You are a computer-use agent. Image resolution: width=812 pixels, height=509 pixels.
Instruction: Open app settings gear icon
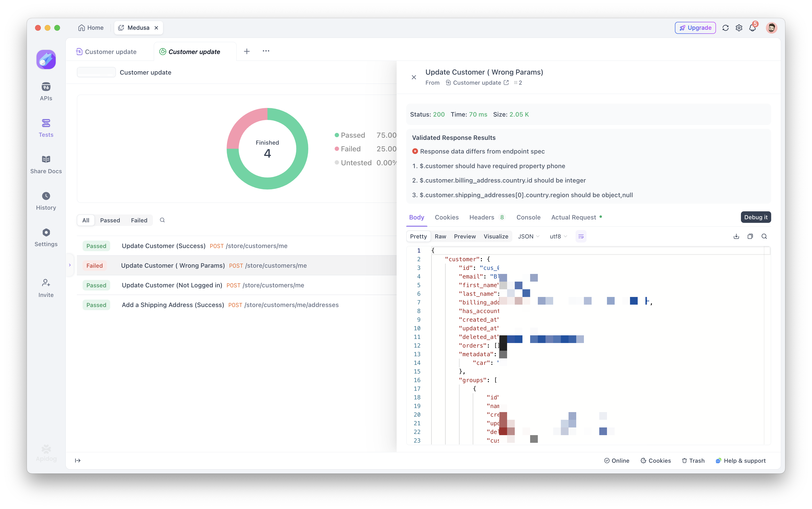click(739, 28)
